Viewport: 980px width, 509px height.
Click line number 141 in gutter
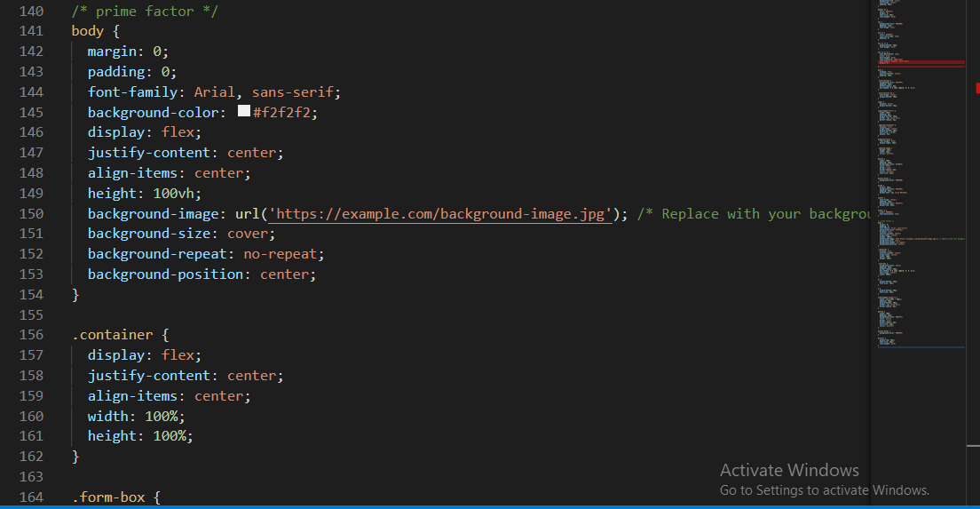tap(31, 30)
